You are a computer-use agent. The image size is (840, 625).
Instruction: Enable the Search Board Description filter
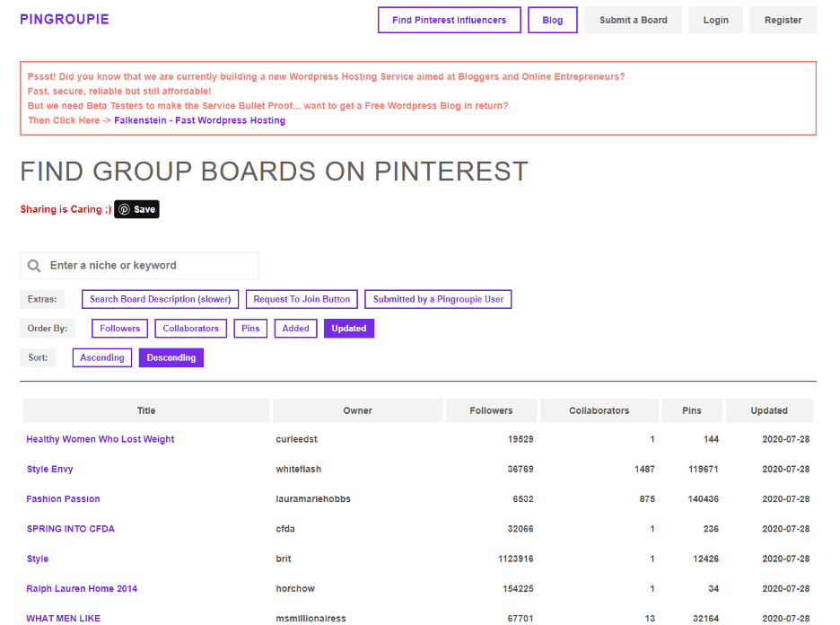160,298
